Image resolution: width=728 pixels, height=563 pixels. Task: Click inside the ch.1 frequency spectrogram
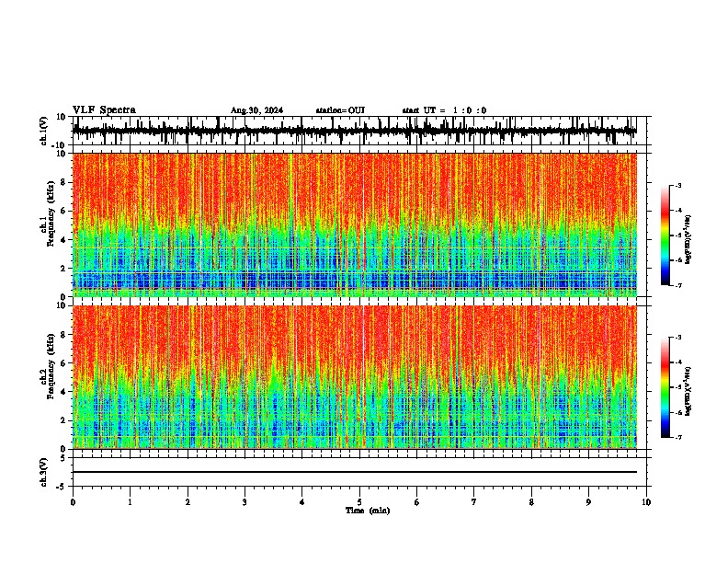click(x=354, y=224)
